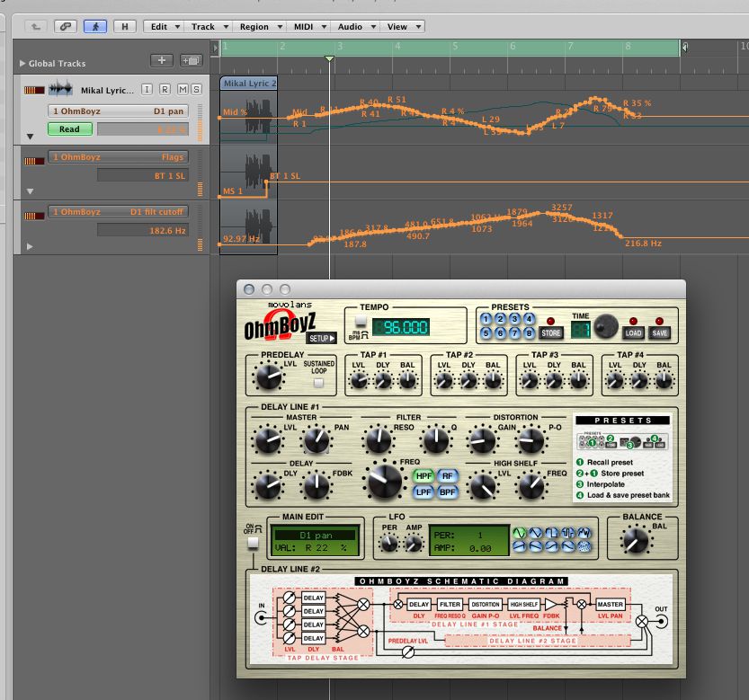This screenshot has width=749, height=700.
Task: Click the Tap #3 BAL knob
Action: [578, 381]
